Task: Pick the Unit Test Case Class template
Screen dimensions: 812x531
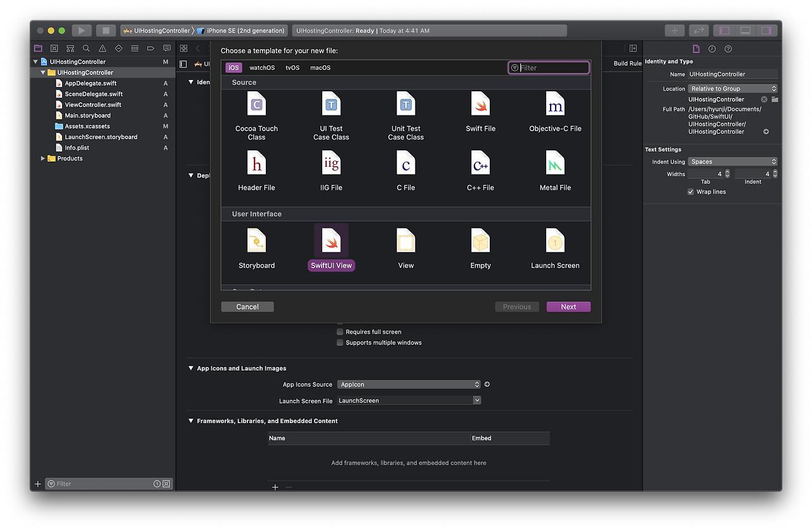Action: (406, 115)
